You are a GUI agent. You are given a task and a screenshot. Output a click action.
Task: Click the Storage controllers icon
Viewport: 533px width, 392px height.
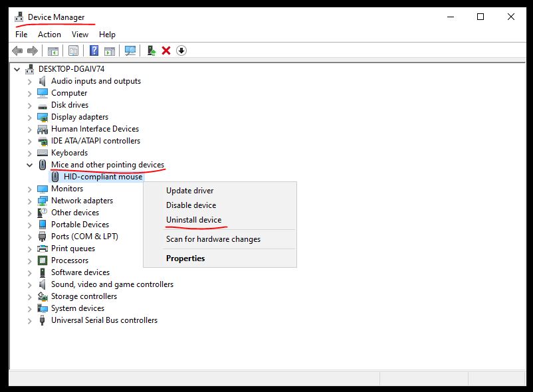(x=43, y=296)
